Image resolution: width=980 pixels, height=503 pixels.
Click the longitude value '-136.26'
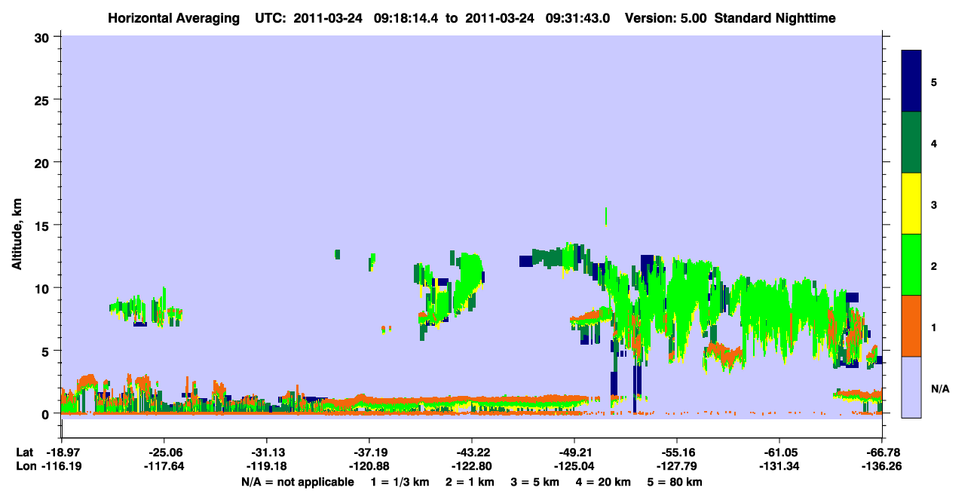[882, 466]
